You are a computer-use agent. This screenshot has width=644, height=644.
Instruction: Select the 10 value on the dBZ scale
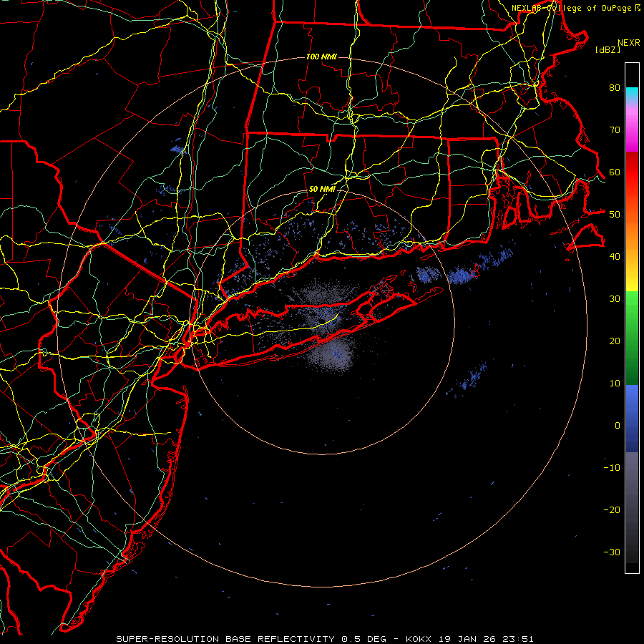[615, 384]
